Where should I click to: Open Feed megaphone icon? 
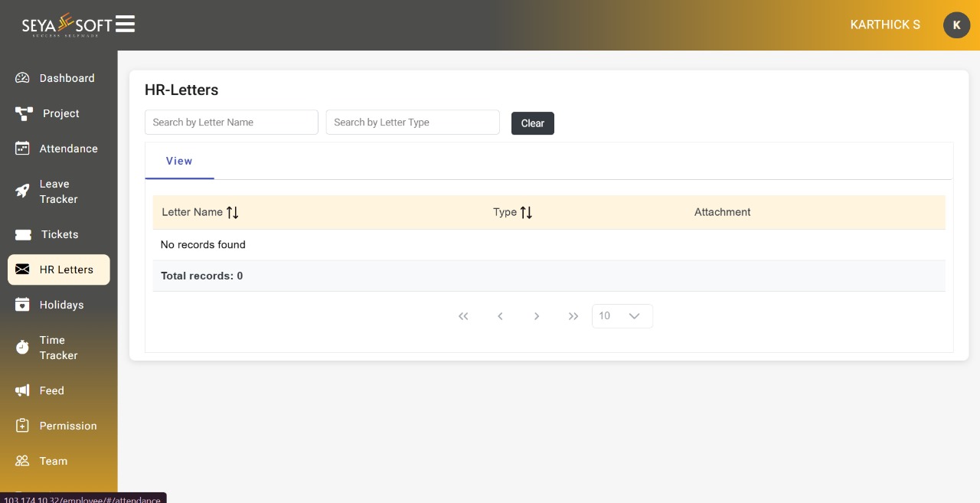pos(22,390)
